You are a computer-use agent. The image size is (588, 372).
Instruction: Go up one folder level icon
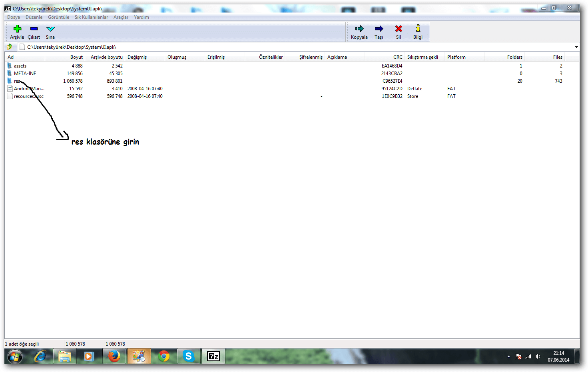tap(10, 47)
